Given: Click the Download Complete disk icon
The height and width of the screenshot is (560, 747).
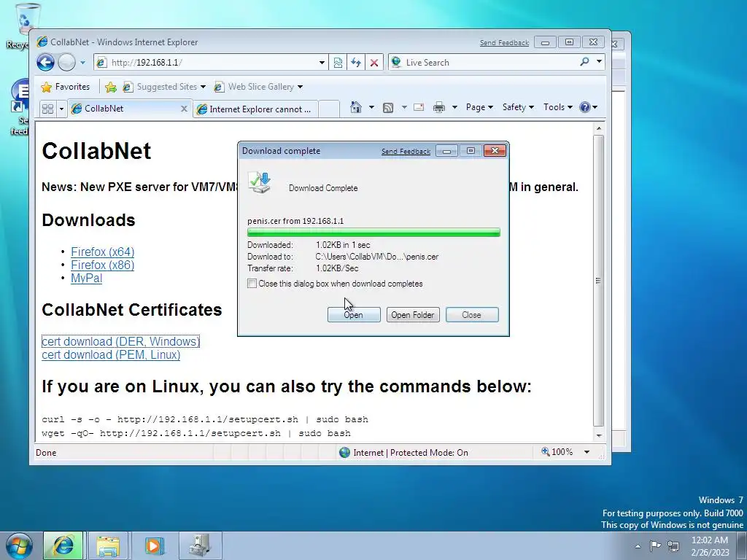Looking at the screenshot, I should coord(260,183).
